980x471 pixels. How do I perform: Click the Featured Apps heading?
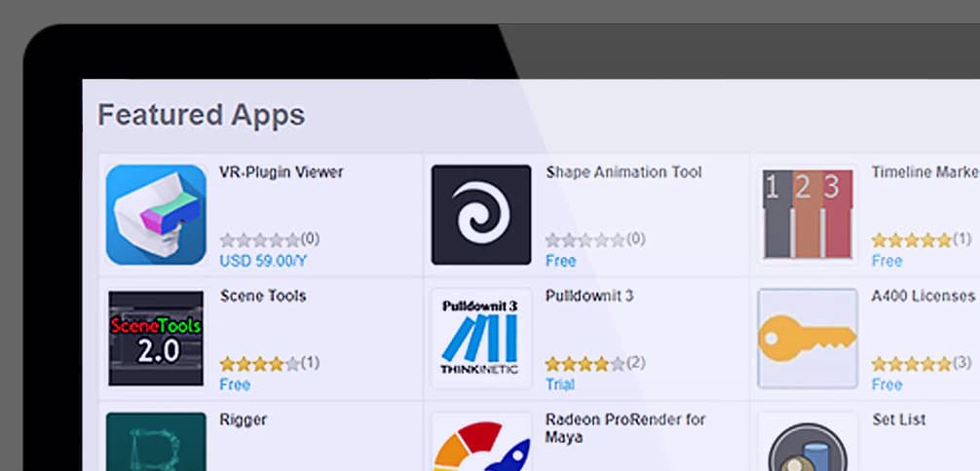202,115
